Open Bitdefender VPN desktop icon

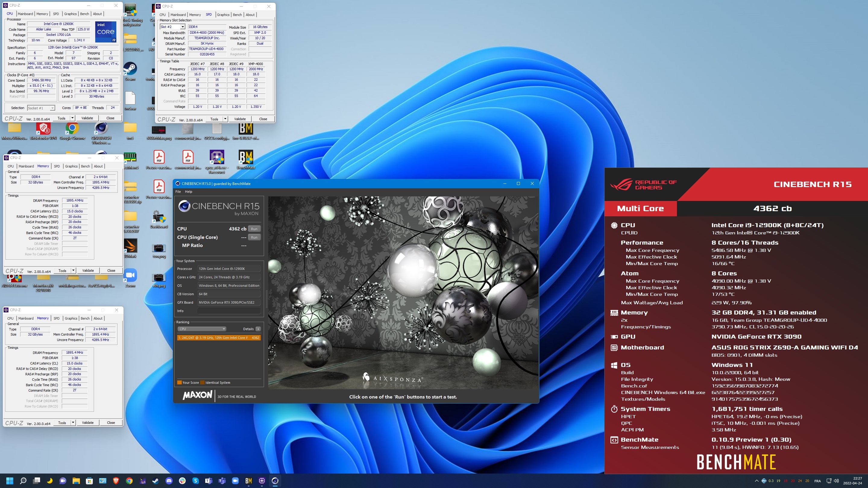[x=43, y=131]
